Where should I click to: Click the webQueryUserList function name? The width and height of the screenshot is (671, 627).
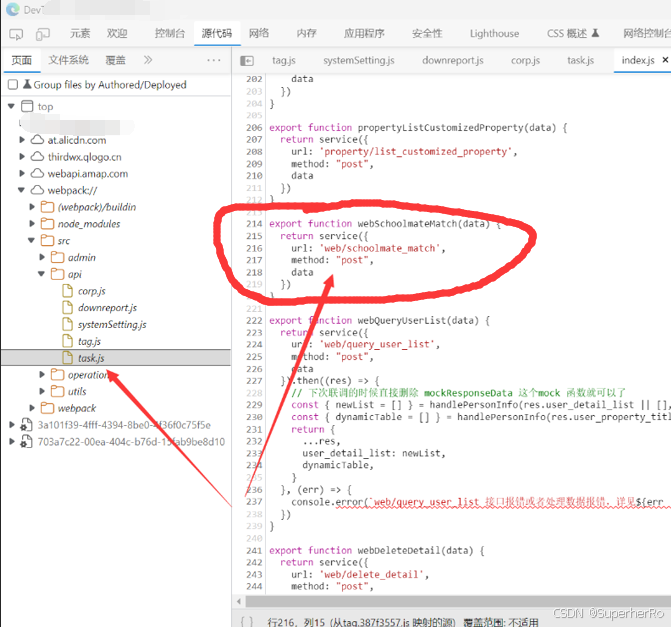401,321
